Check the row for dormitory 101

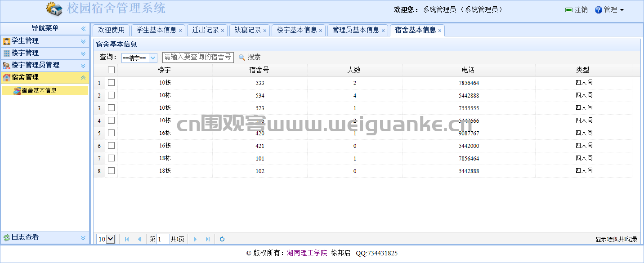[112, 158]
